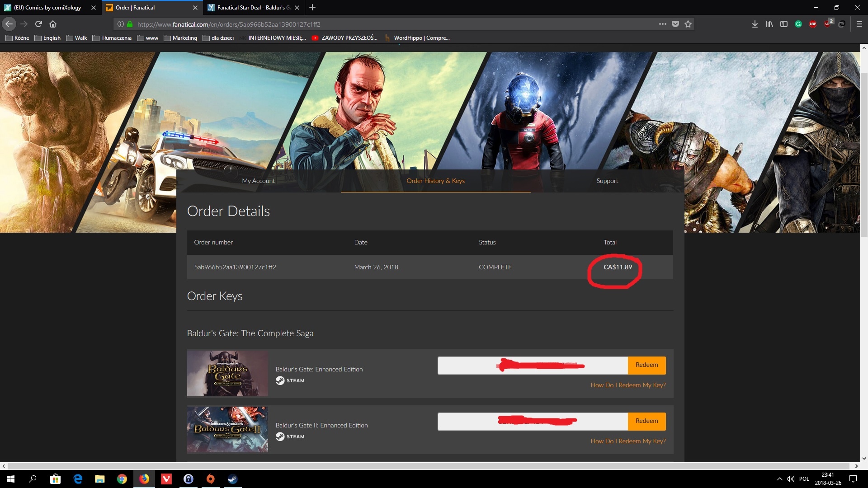The height and width of the screenshot is (488, 868).
Task: Open INTERNETOWY MIESIĘ... bookmark
Action: [x=273, y=38]
